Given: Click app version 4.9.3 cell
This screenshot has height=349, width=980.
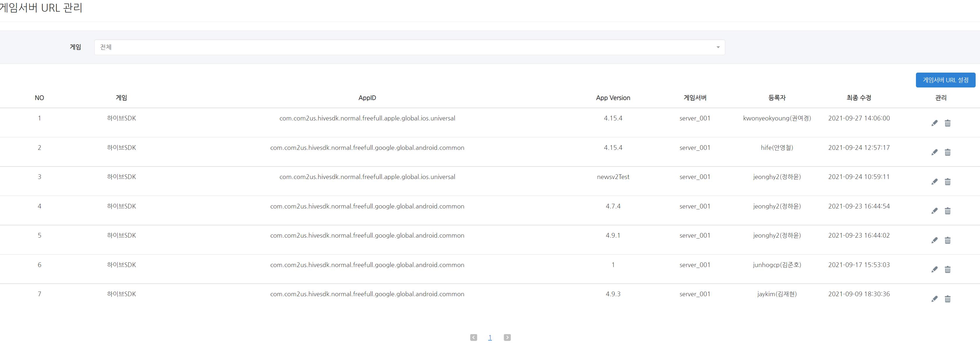Looking at the screenshot, I should 613,294.
